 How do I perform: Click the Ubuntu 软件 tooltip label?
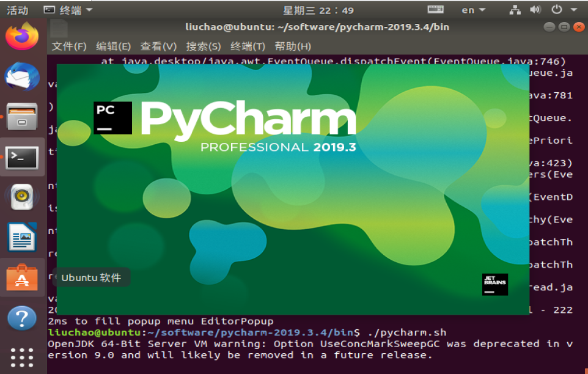pos(91,277)
